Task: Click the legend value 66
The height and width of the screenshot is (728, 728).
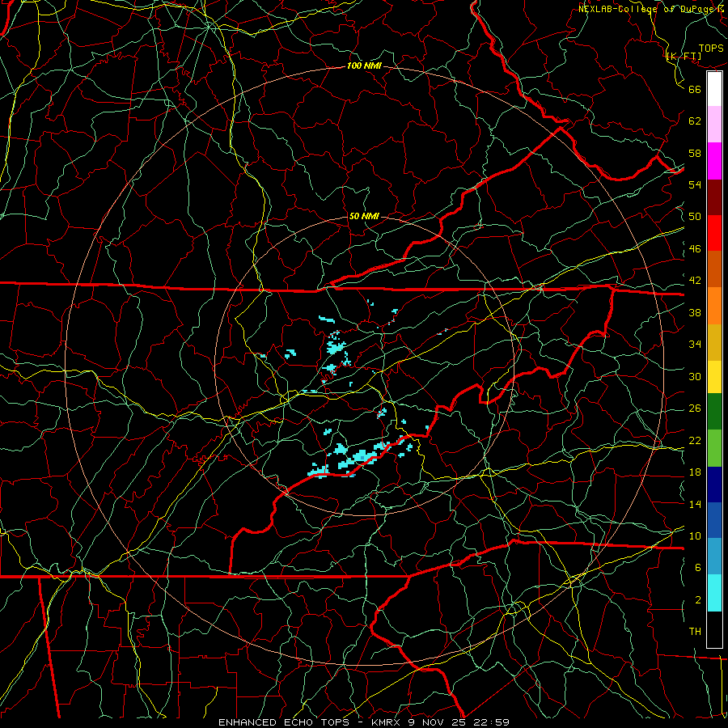Action: pyautogui.click(x=695, y=89)
